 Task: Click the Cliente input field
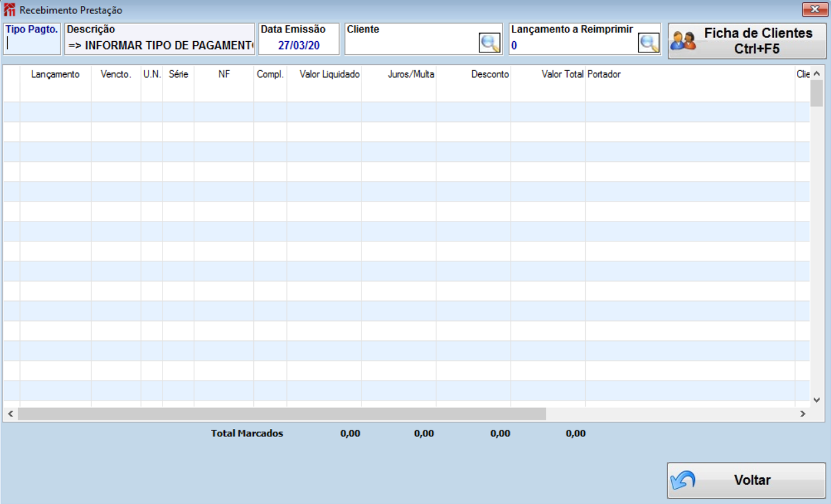[411, 44]
